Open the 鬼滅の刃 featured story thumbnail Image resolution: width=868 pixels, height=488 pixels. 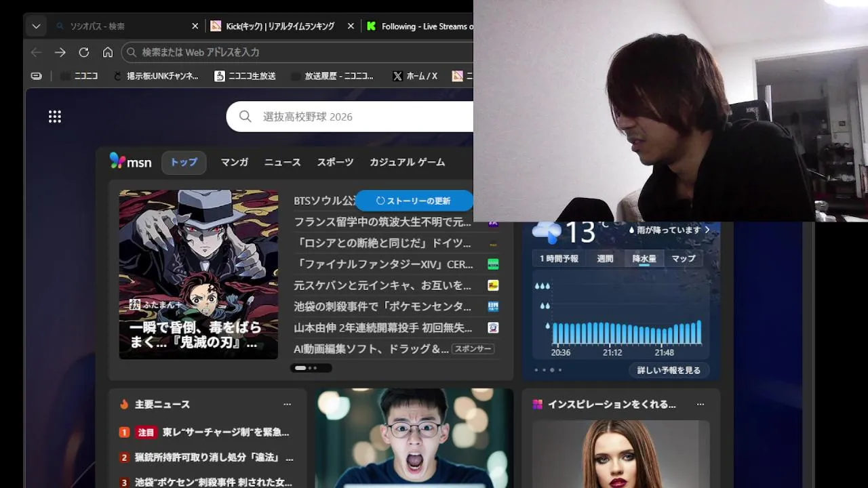[199, 274]
